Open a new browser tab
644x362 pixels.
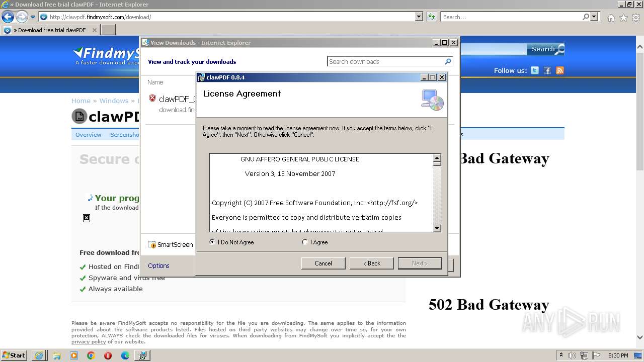pyautogui.click(x=108, y=30)
